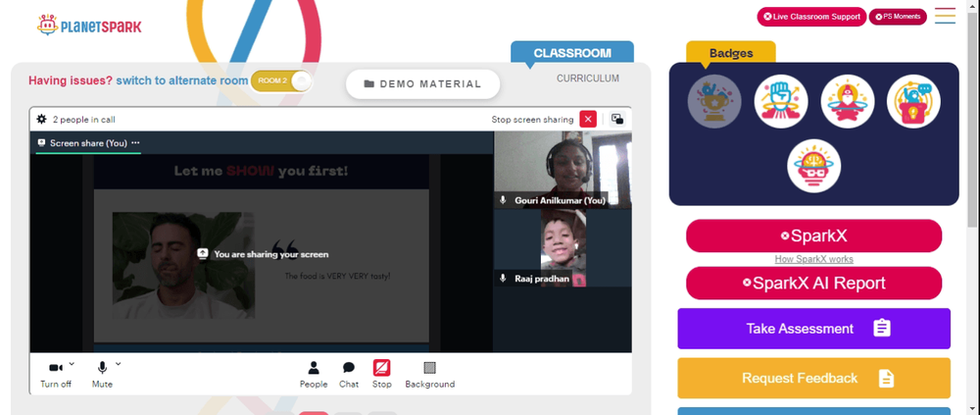Turn off the camera
The image size is (980, 415).
pos(56,375)
